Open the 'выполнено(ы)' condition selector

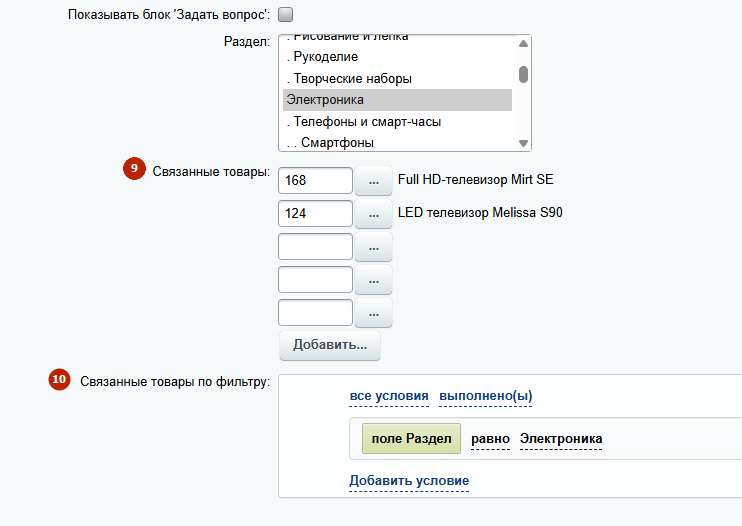(485, 396)
